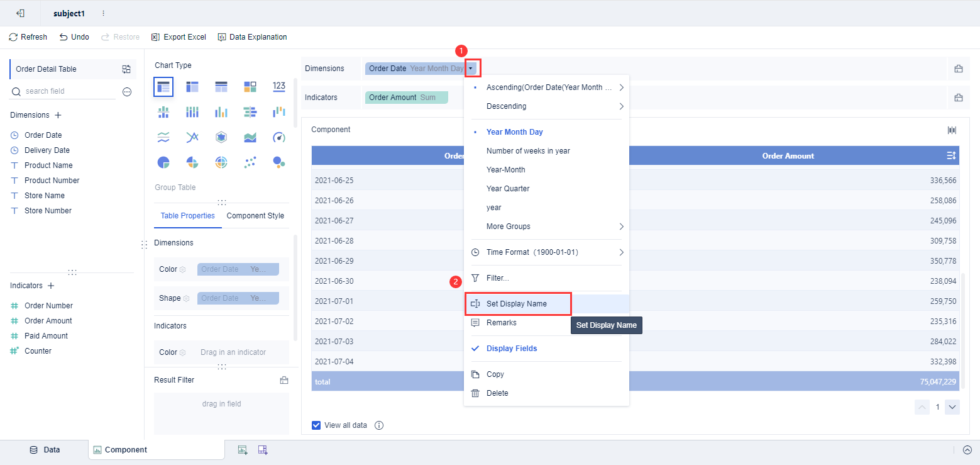Switch chart type to pie chart

click(x=163, y=162)
